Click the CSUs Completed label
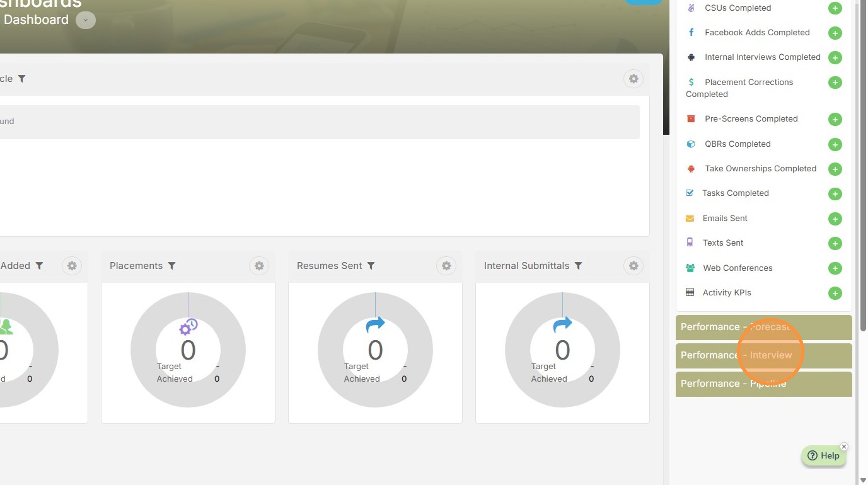The width and height of the screenshot is (868, 485). (x=738, y=8)
